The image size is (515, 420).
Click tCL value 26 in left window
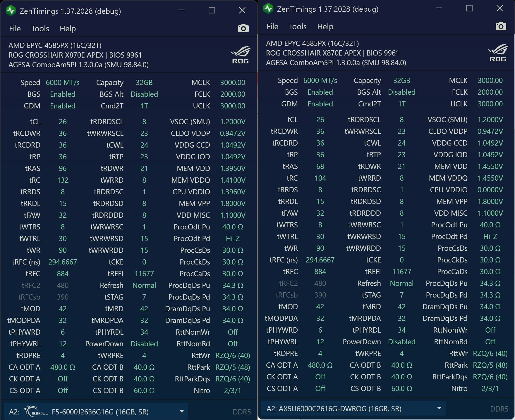[x=63, y=122]
